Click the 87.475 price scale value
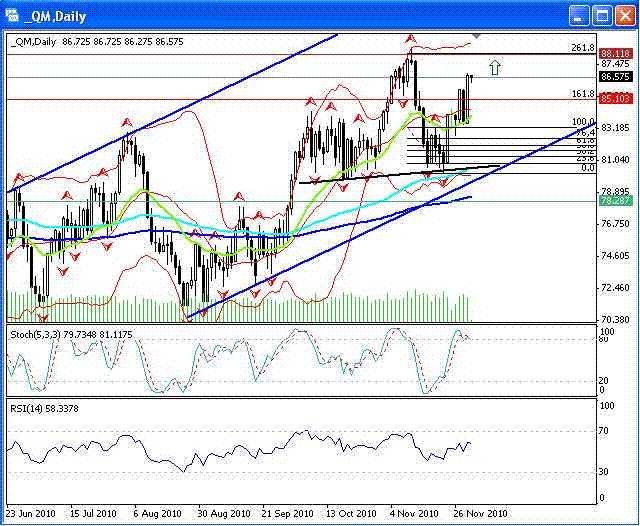 (616, 64)
